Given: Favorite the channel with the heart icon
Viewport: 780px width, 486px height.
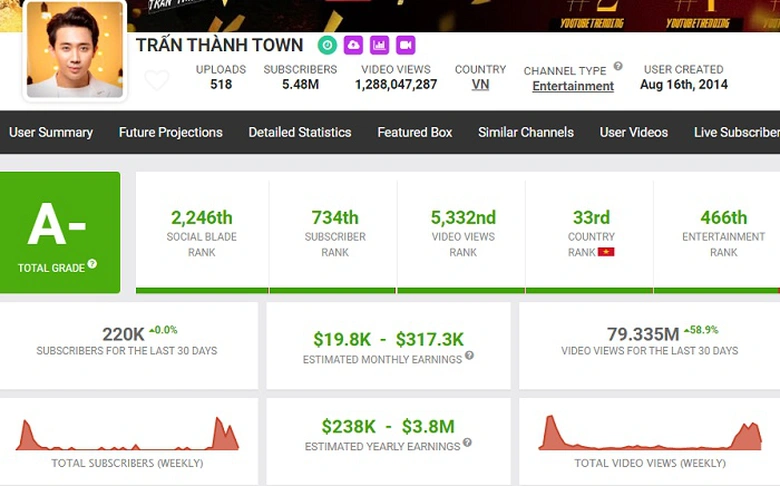Looking at the screenshot, I should pyautogui.click(x=157, y=80).
